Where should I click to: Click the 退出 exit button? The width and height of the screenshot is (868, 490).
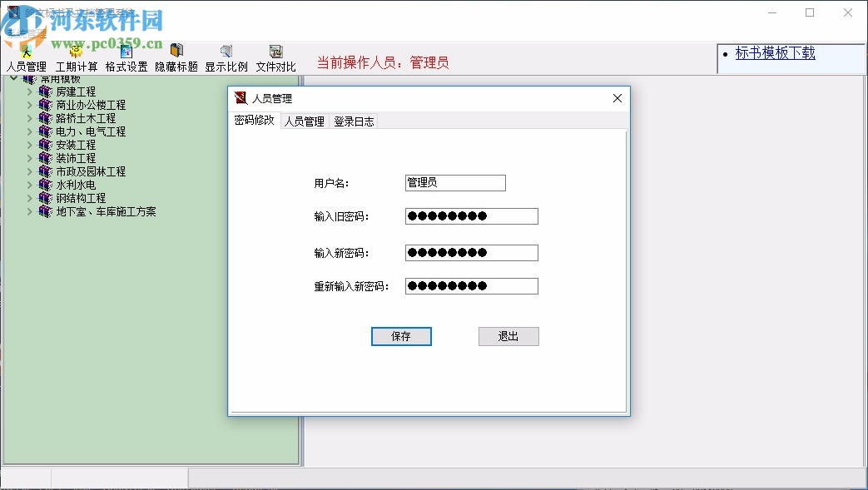click(508, 336)
